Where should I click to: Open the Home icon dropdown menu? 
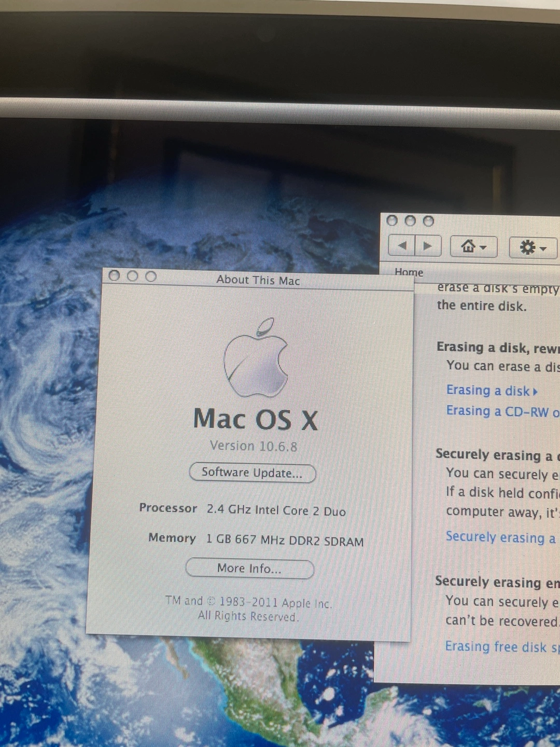(x=473, y=247)
